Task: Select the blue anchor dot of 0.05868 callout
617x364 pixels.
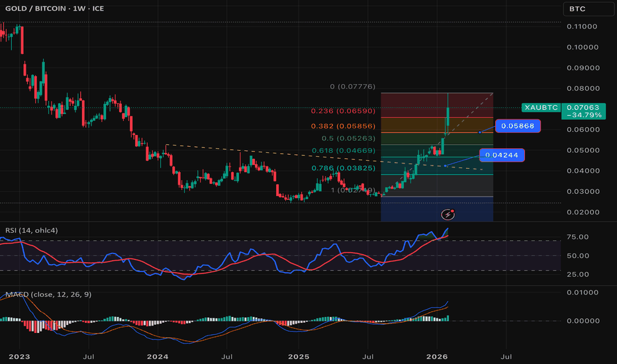Action: click(x=480, y=132)
